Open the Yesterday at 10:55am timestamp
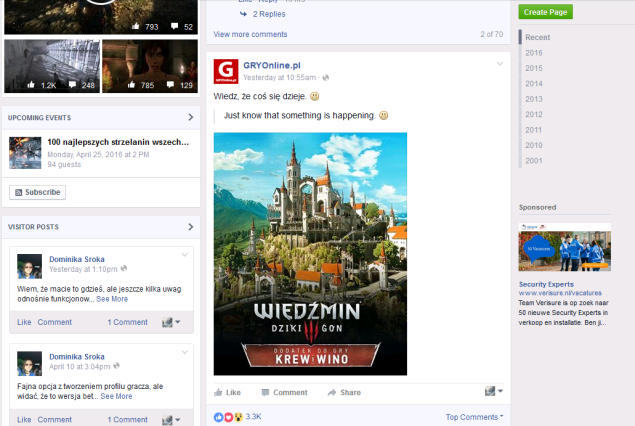 pos(279,77)
